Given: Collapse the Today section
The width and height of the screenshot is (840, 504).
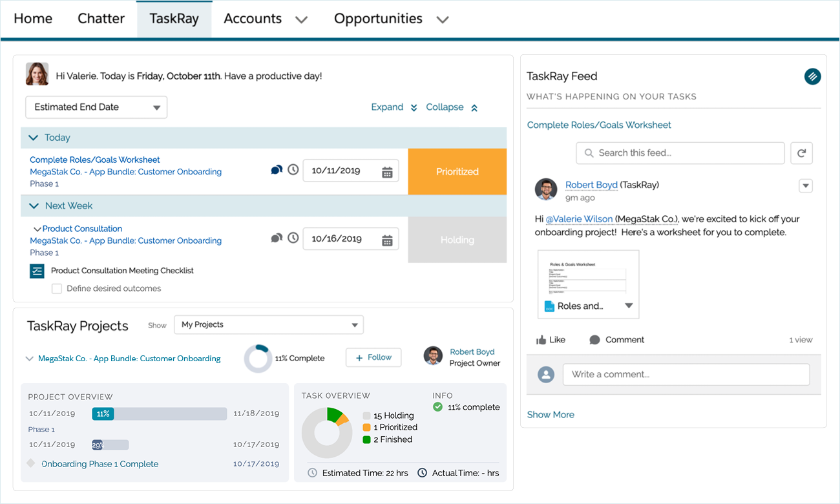Looking at the screenshot, I should pyautogui.click(x=32, y=138).
